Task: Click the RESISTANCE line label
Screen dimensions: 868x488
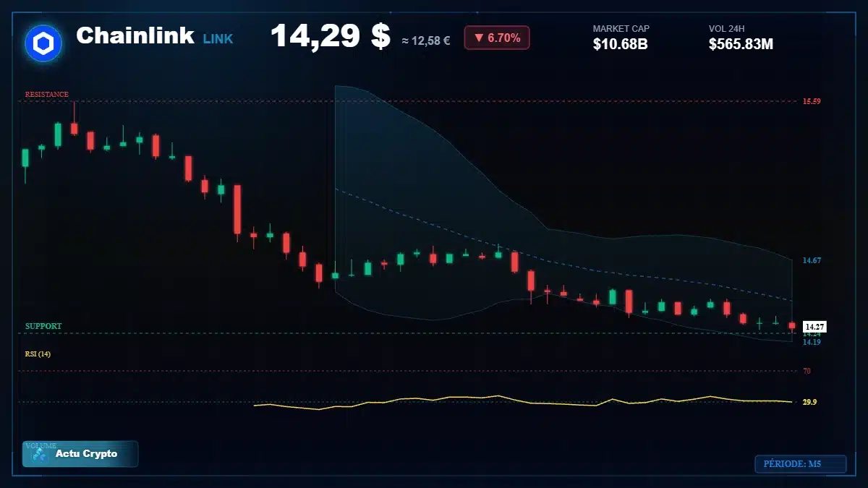Action: coord(47,95)
